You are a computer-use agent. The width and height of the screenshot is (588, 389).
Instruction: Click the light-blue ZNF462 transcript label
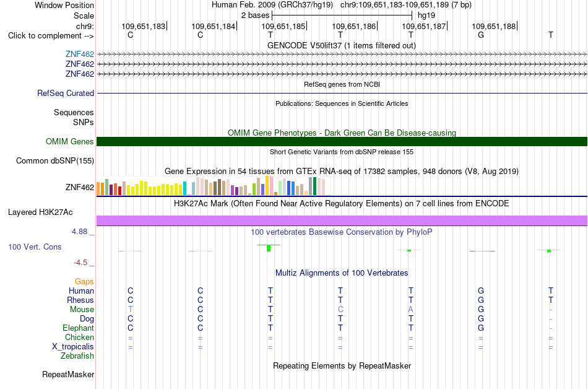click(79, 55)
